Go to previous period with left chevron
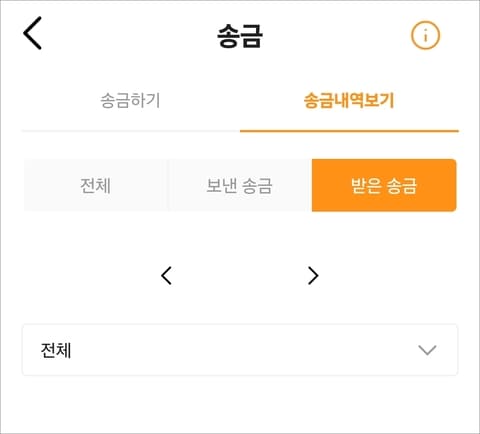This screenshot has width=480, height=434. click(x=166, y=276)
